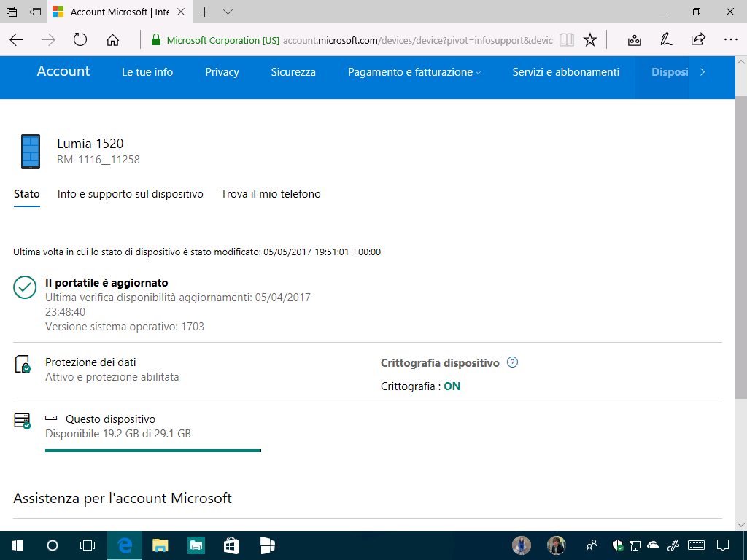Click the Il portatile è aggiornato heading

[x=107, y=283]
